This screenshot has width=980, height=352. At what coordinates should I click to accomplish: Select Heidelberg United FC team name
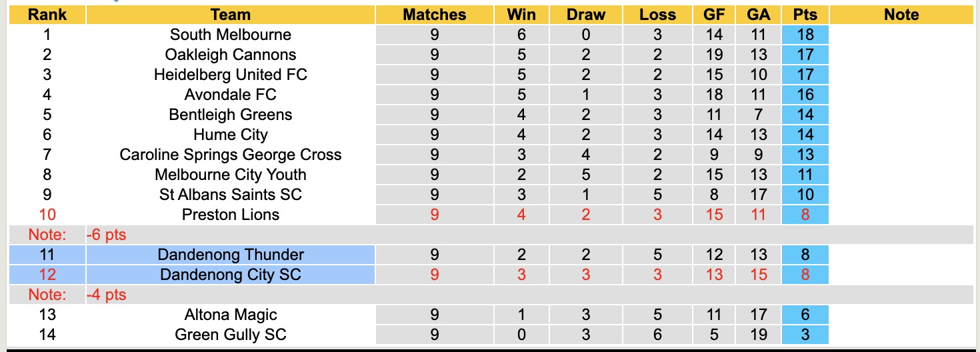[x=230, y=75]
